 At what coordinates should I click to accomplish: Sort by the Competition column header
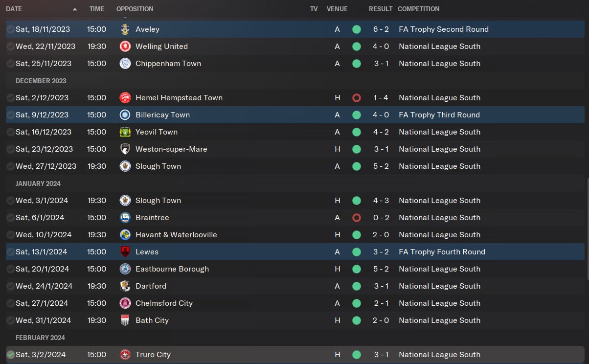[x=418, y=9]
